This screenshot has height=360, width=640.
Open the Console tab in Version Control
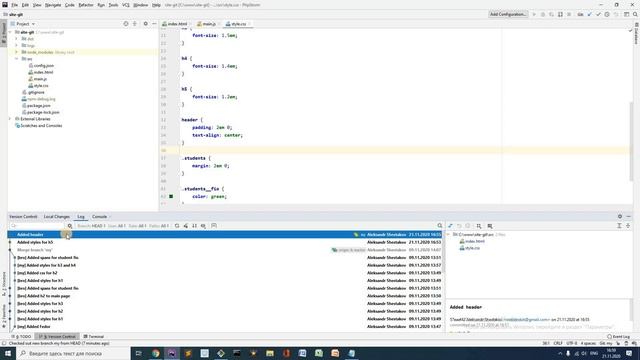click(x=100, y=217)
